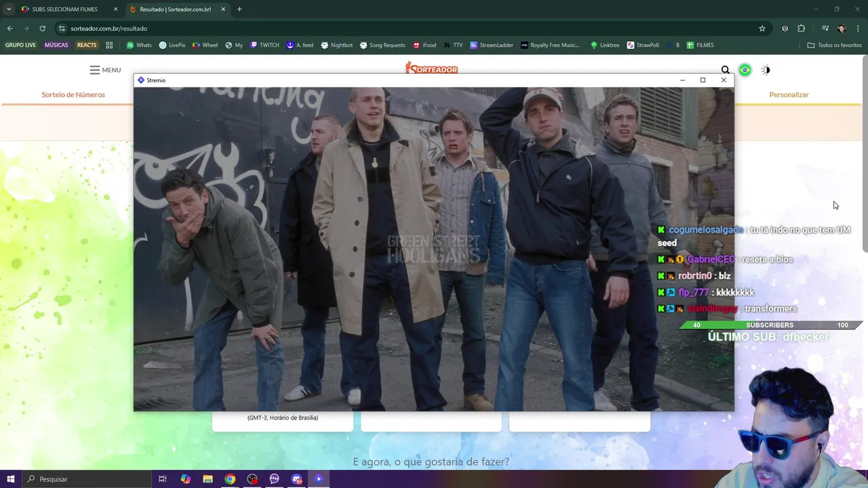The image size is (868, 488).
Task: Open the 7TV bookmark
Action: click(453, 45)
